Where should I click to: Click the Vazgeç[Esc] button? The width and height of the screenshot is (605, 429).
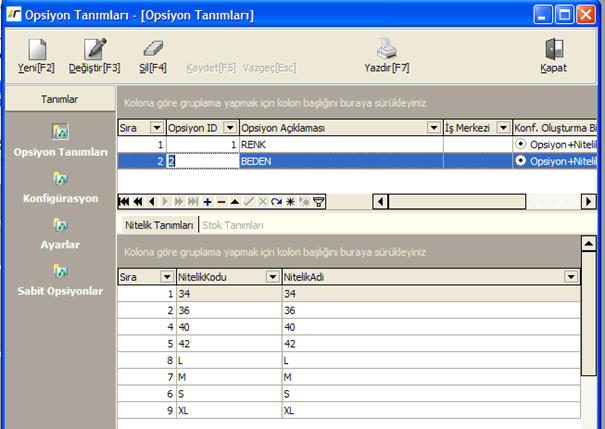coord(270,68)
